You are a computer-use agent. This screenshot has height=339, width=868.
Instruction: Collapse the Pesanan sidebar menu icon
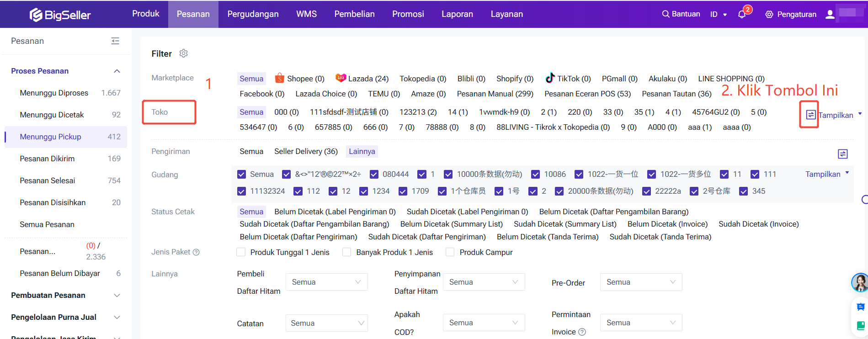click(115, 41)
